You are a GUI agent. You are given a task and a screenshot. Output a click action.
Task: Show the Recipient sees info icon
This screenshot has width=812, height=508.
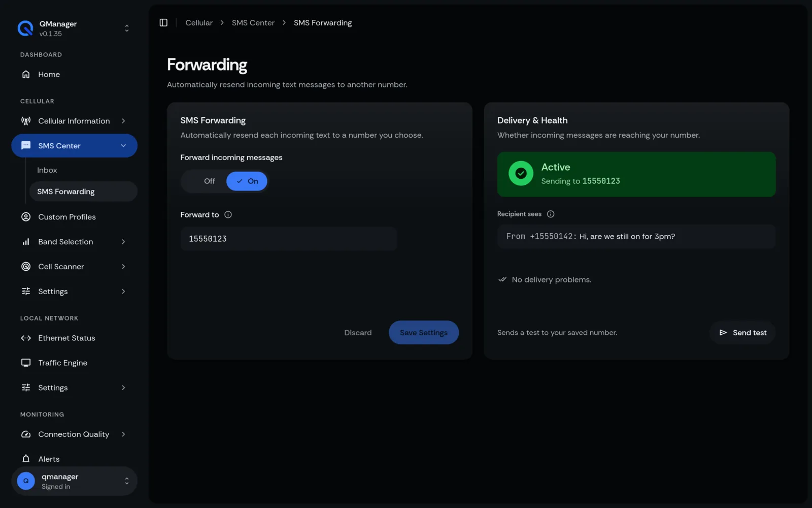(551, 214)
